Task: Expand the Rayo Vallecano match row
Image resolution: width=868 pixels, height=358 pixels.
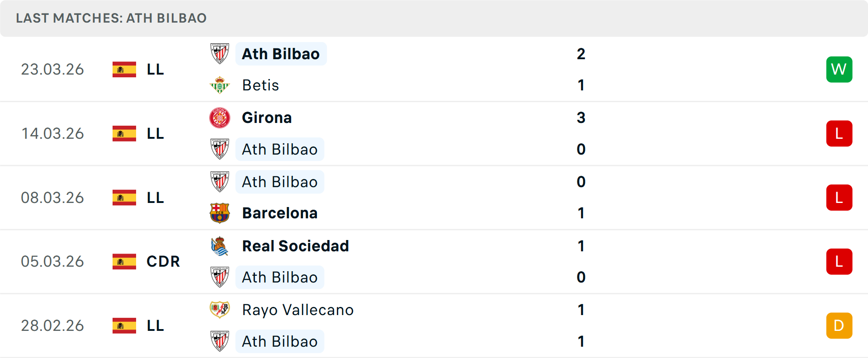Action: pos(434,325)
